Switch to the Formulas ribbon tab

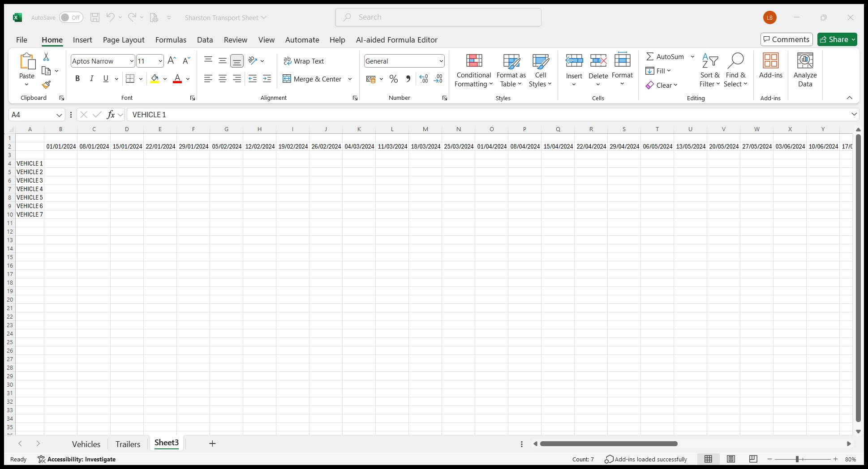(x=171, y=40)
